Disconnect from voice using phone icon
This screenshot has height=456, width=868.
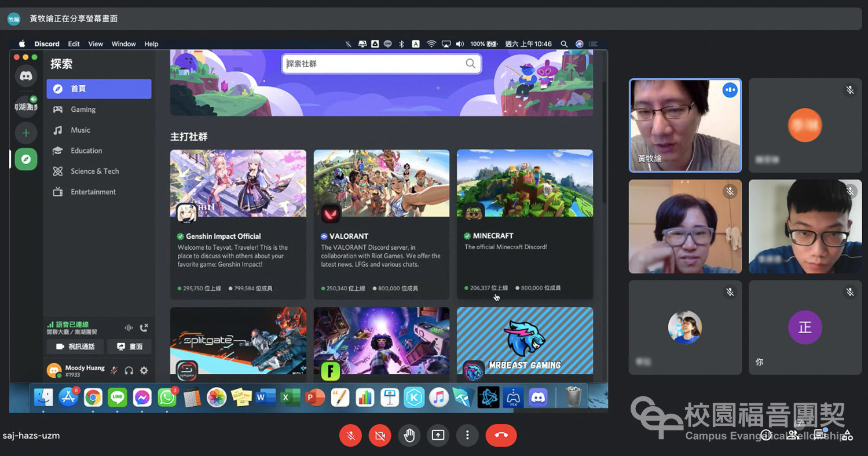coord(144,327)
